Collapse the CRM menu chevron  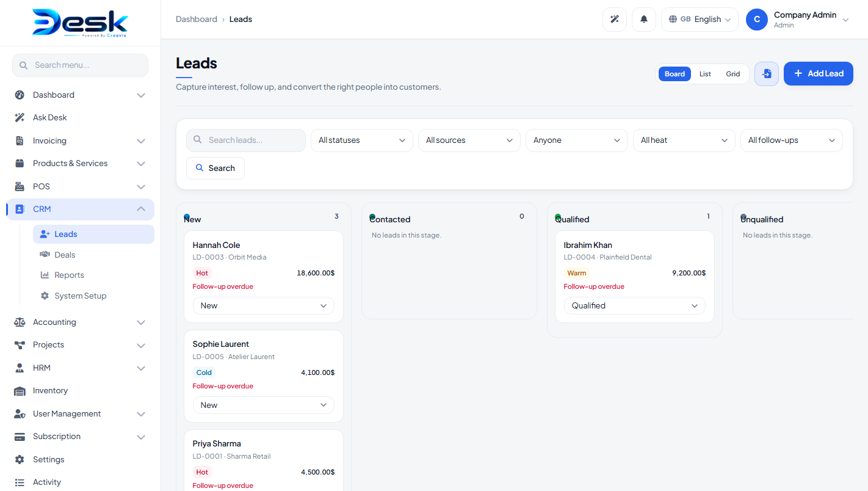141,209
